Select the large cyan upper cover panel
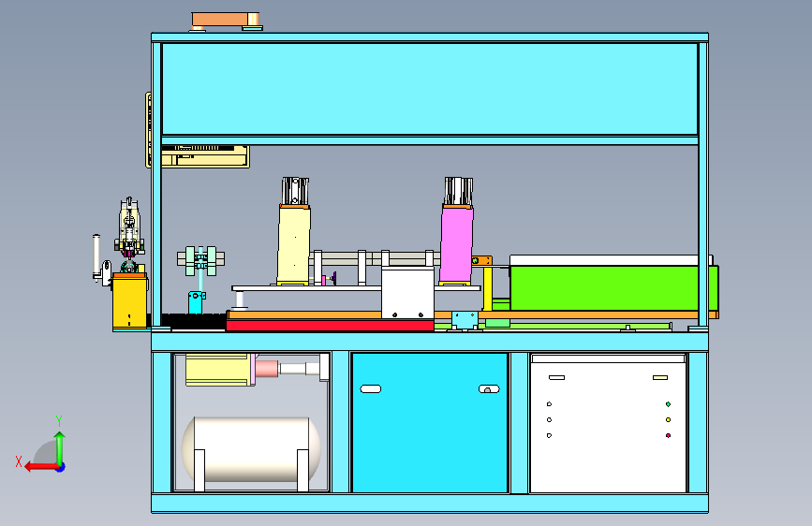The width and height of the screenshot is (812, 526). click(430, 89)
